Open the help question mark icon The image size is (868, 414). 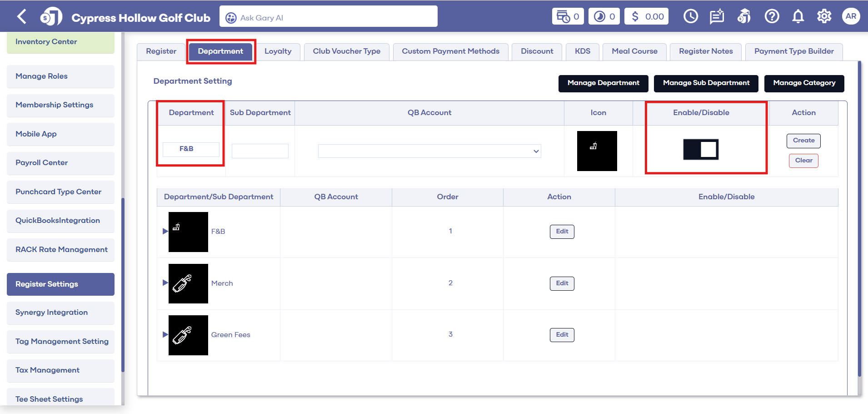(771, 17)
